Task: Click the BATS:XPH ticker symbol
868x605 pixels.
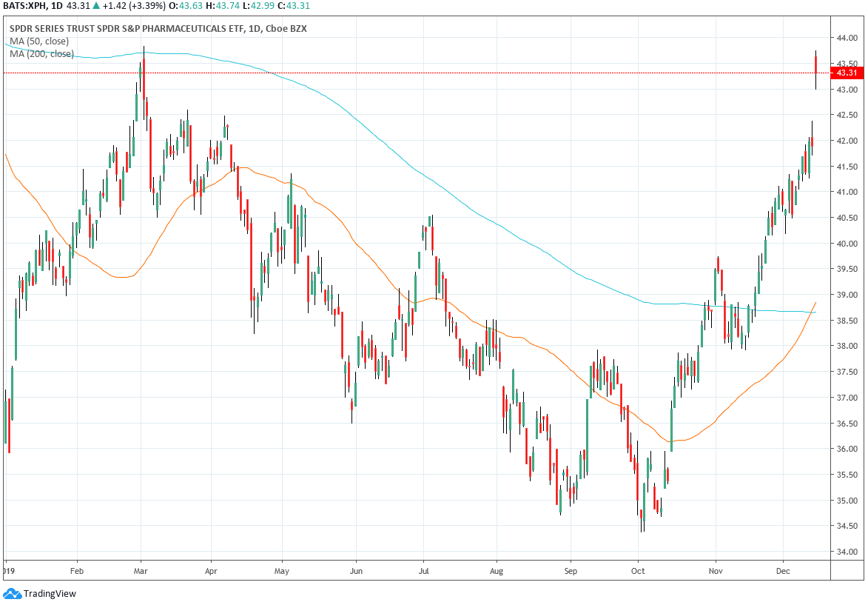Action: pos(25,6)
